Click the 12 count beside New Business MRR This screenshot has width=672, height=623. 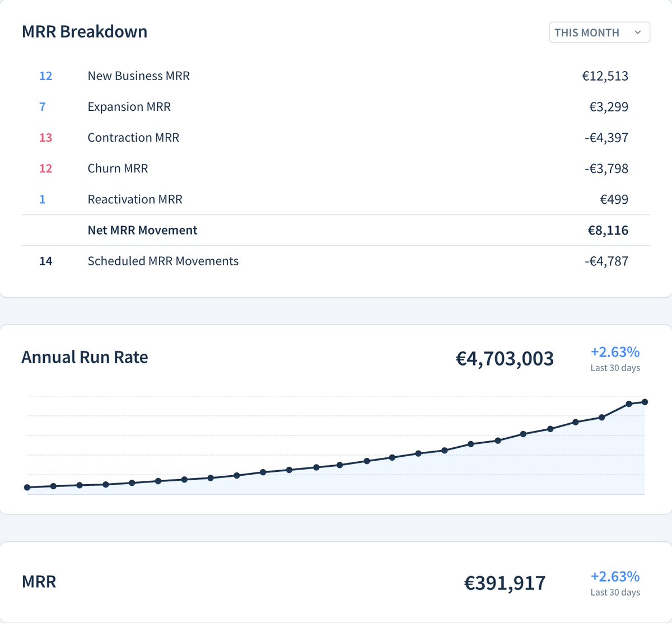pos(45,76)
